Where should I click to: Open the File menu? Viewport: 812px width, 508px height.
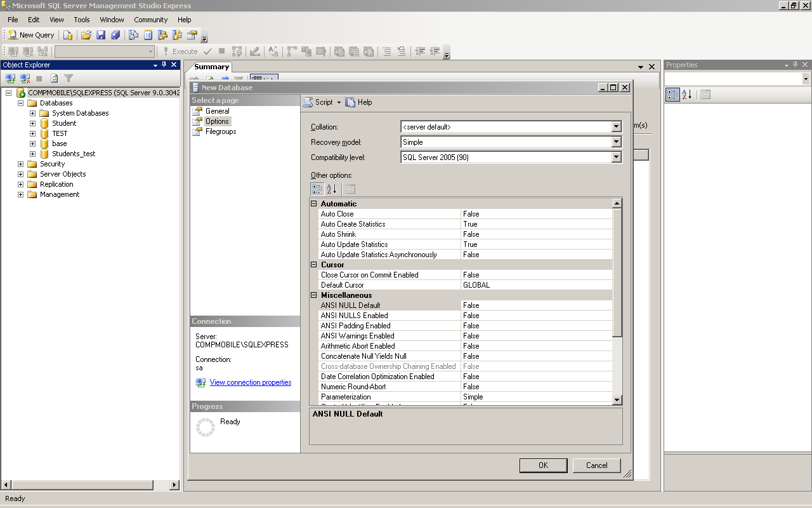click(13, 20)
